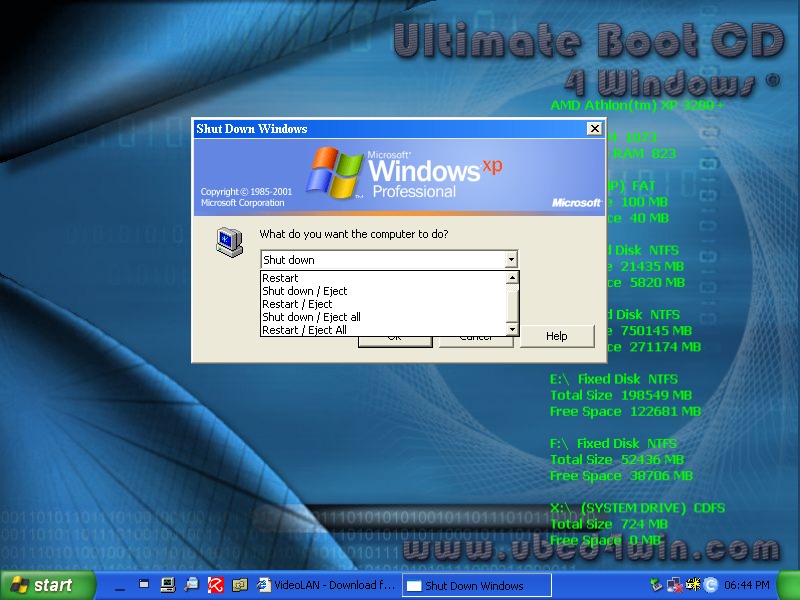Click the disconnected network tray icon
800x600 pixels.
pyautogui.click(x=674, y=585)
